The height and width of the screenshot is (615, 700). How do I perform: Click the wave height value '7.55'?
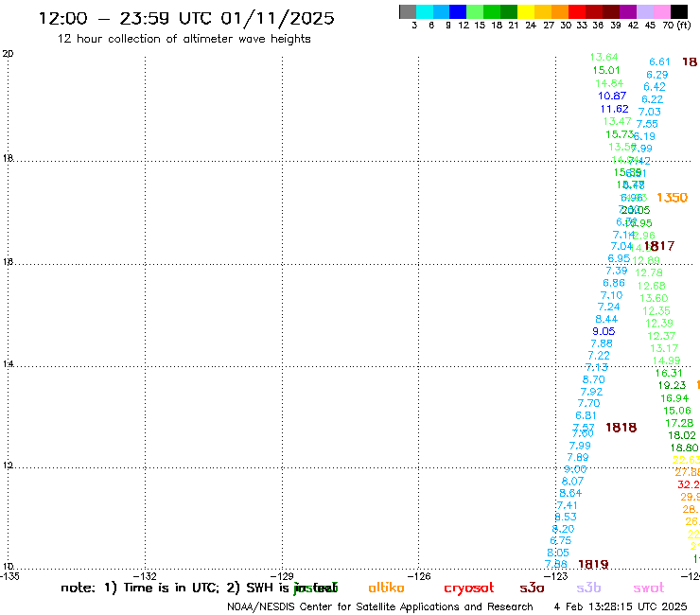coord(647,124)
